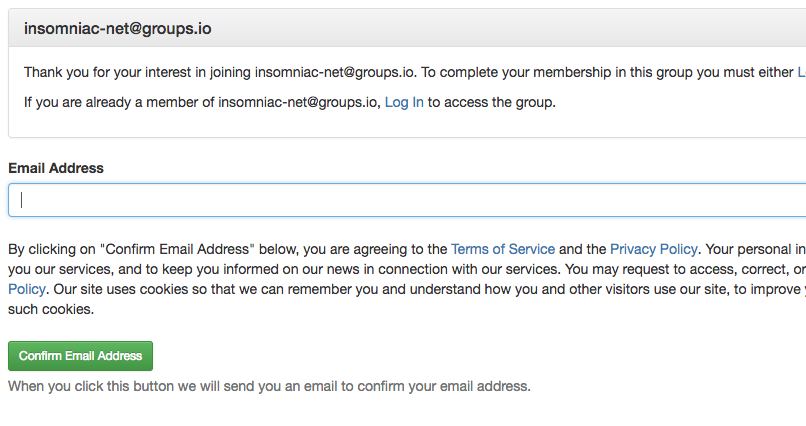Focus the Email Address input field
806x426 pixels.
pyautogui.click(x=407, y=200)
